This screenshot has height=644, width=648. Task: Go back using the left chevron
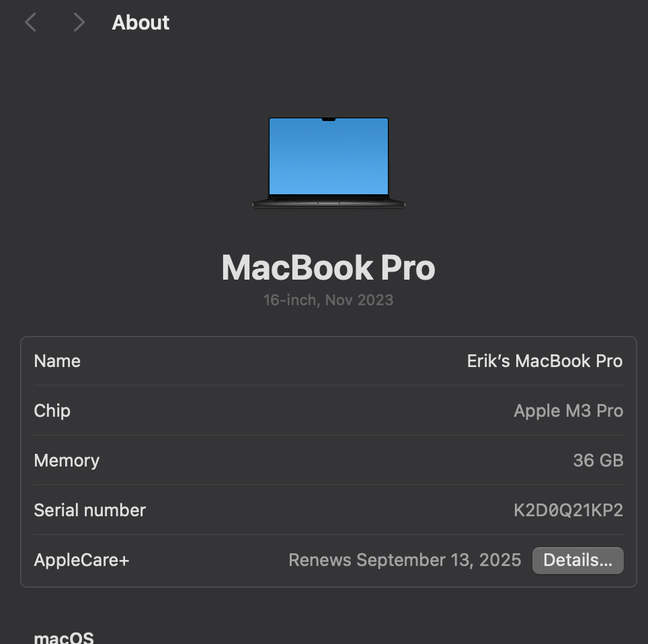click(30, 23)
